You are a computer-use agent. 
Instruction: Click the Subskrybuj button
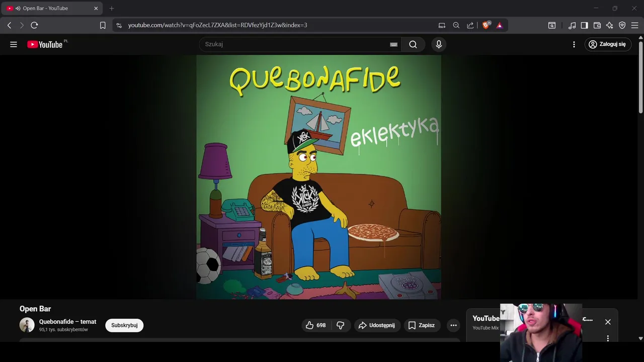coord(124,325)
